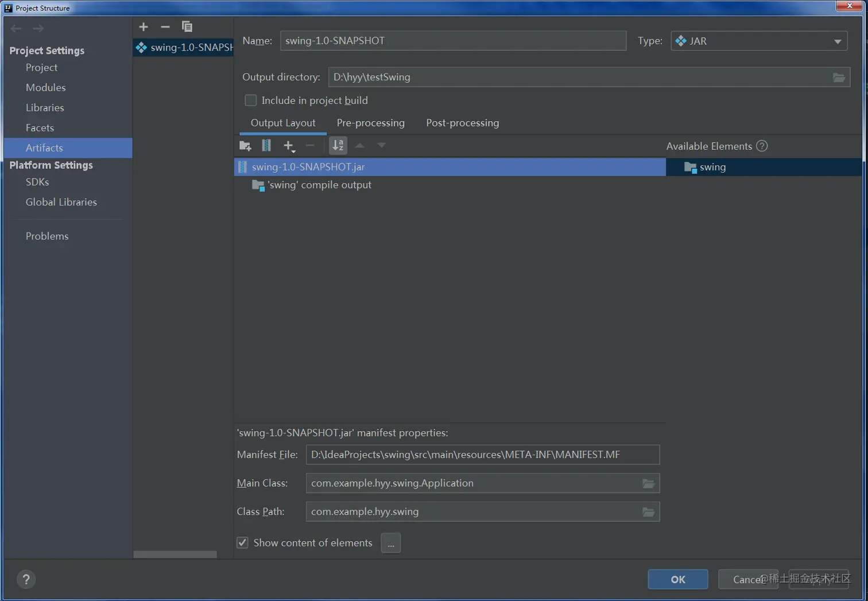This screenshot has height=601, width=868.
Task: Toggle sort elements by names and types
Action: click(338, 146)
